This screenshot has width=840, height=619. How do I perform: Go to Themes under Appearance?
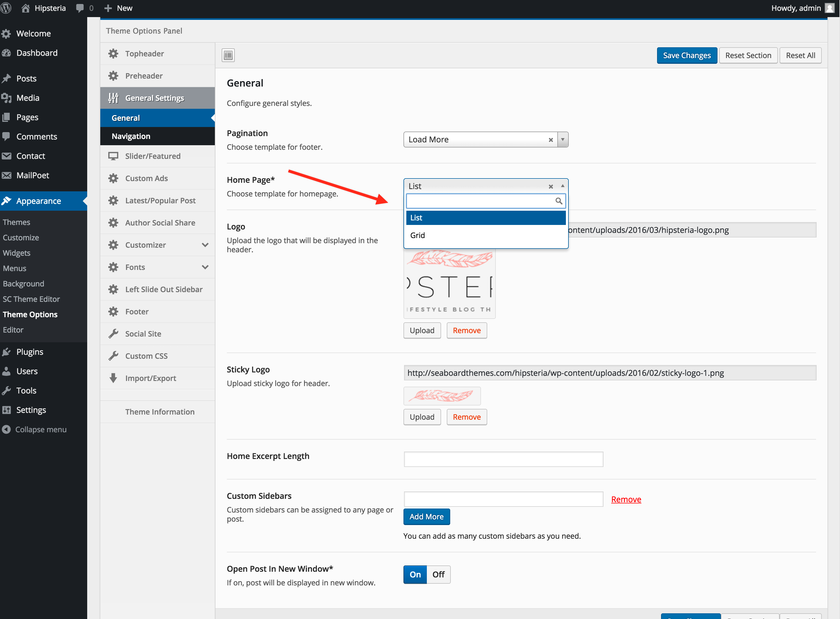17,222
